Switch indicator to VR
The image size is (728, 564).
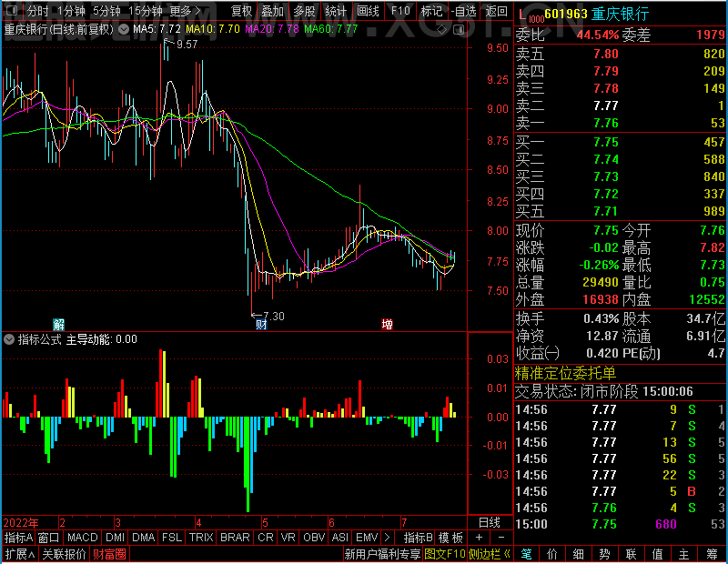point(288,538)
